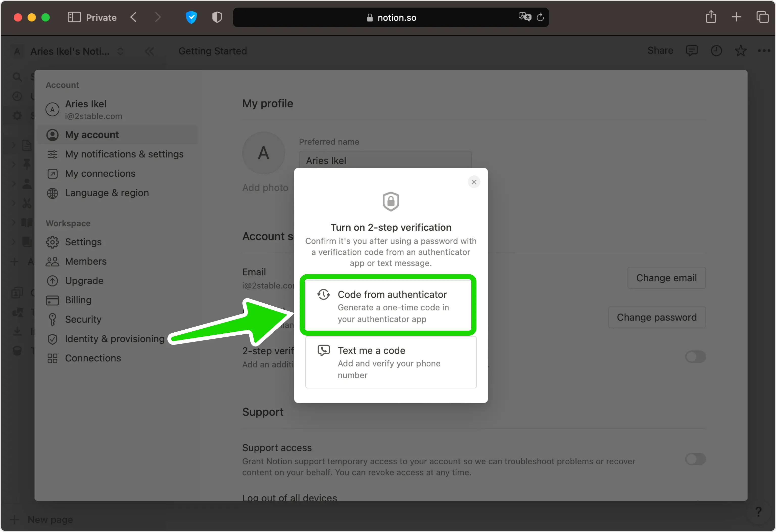Click the notion.so address bar
The width and height of the screenshot is (776, 532).
point(391,17)
